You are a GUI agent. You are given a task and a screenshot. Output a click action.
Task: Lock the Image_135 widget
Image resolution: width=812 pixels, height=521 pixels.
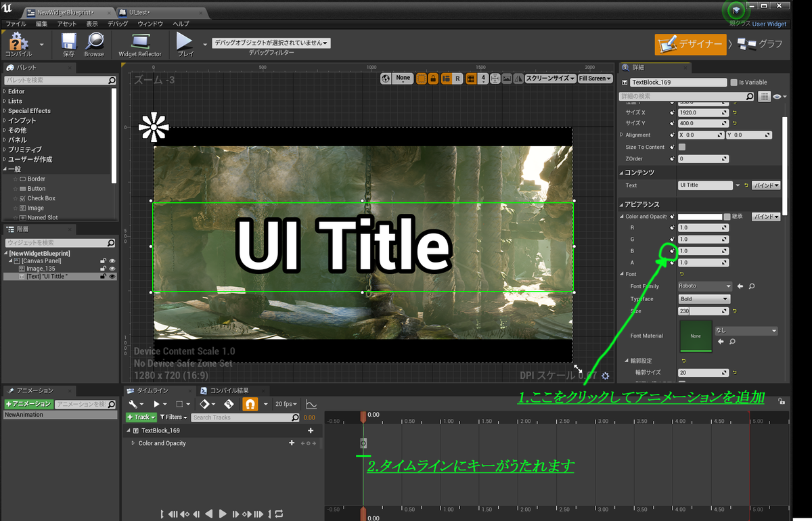tap(103, 269)
